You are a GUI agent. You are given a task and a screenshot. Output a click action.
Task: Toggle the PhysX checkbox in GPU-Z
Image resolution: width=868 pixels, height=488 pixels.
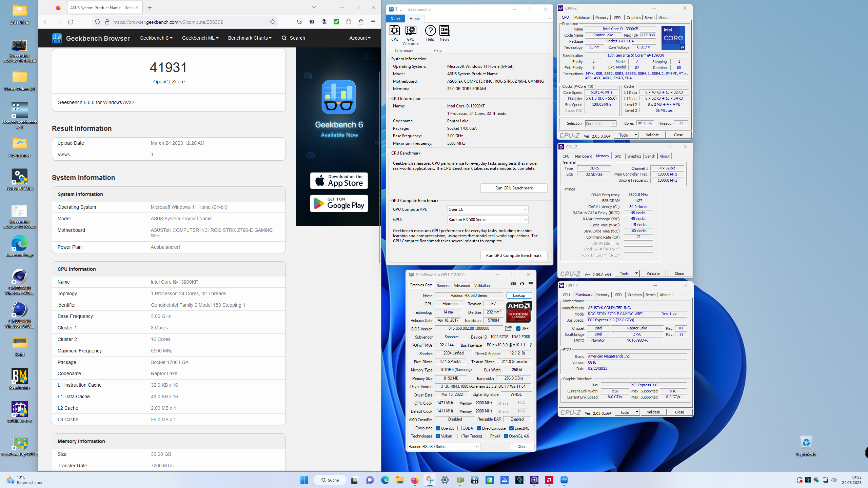[x=487, y=436]
